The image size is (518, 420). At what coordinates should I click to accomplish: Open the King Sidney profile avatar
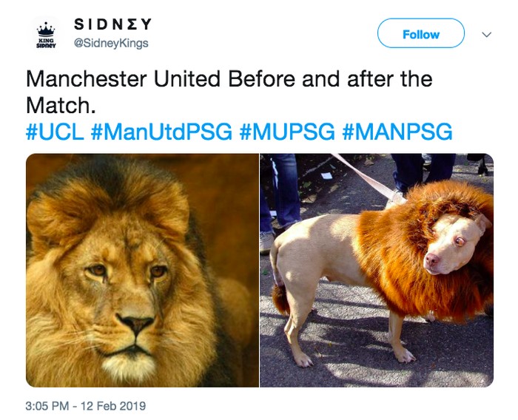click(44, 34)
